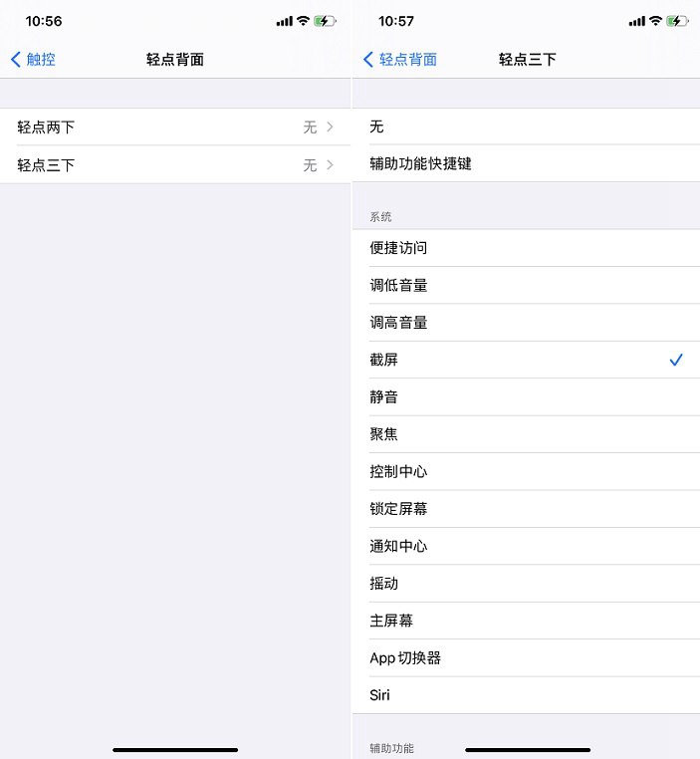Tap the battery icon on right screen
This screenshot has width=700, height=759.
(x=678, y=21)
